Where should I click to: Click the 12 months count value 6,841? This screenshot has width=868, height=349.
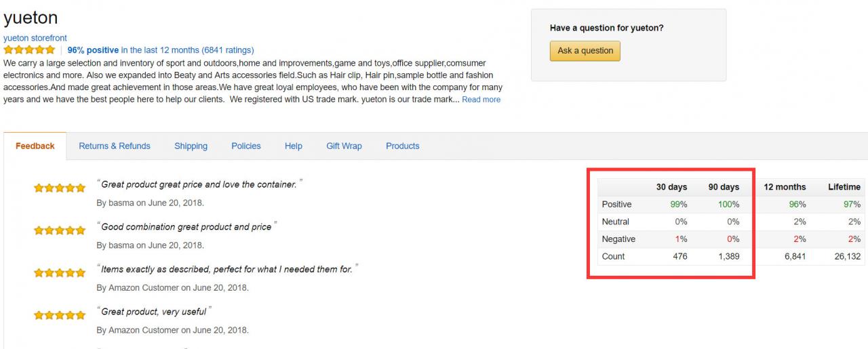(795, 257)
